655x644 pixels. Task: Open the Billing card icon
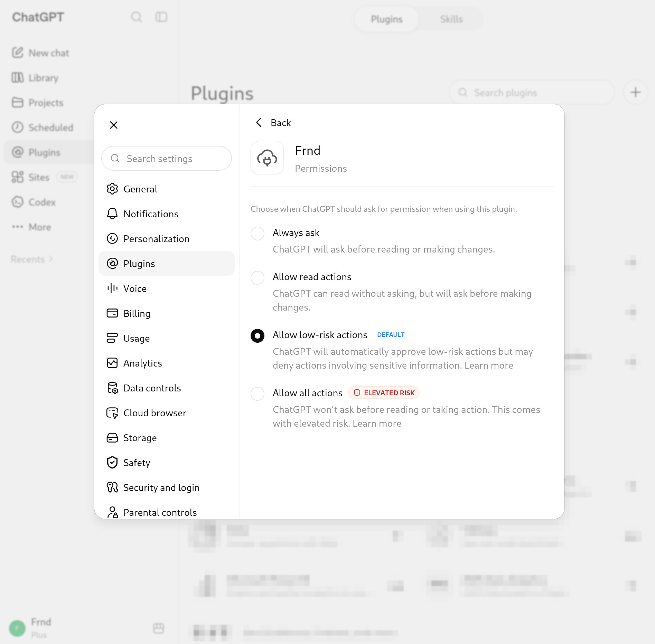[x=112, y=313]
